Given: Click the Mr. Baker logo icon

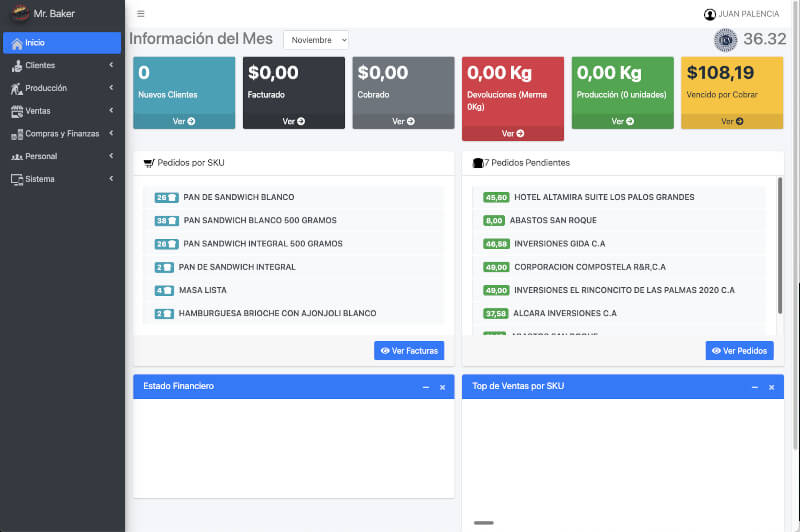Looking at the screenshot, I should click(x=19, y=14).
